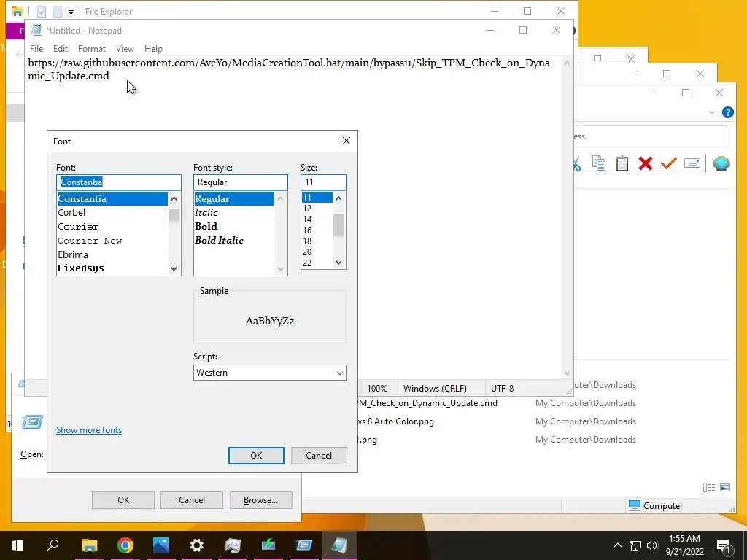Click the red X Delete icon

coord(646,163)
